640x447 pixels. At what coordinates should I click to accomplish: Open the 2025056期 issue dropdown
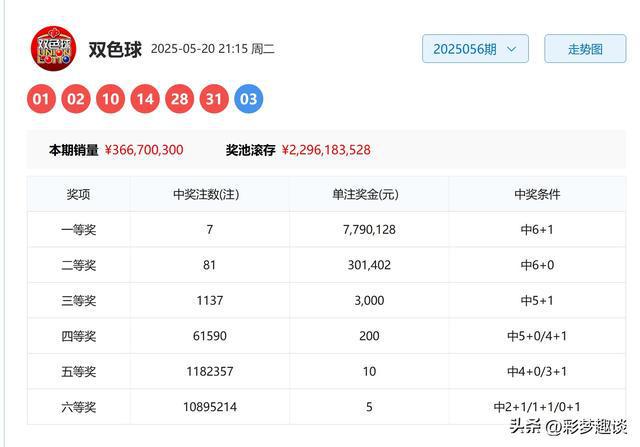(x=475, y=49)
